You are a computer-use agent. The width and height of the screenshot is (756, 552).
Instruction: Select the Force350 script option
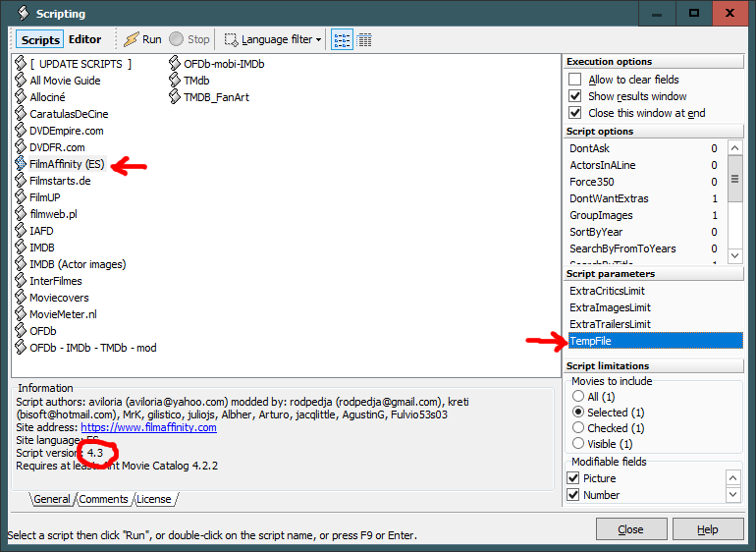point(644,182)
